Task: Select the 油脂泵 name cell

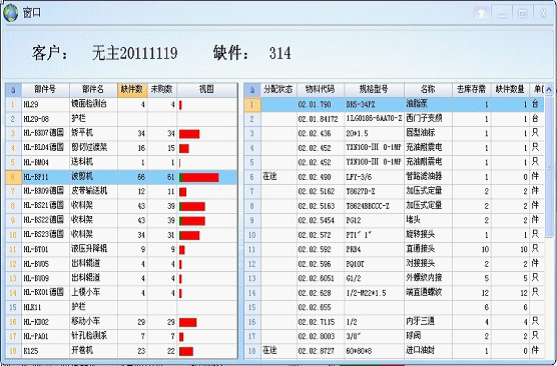Action: point(428,105)
